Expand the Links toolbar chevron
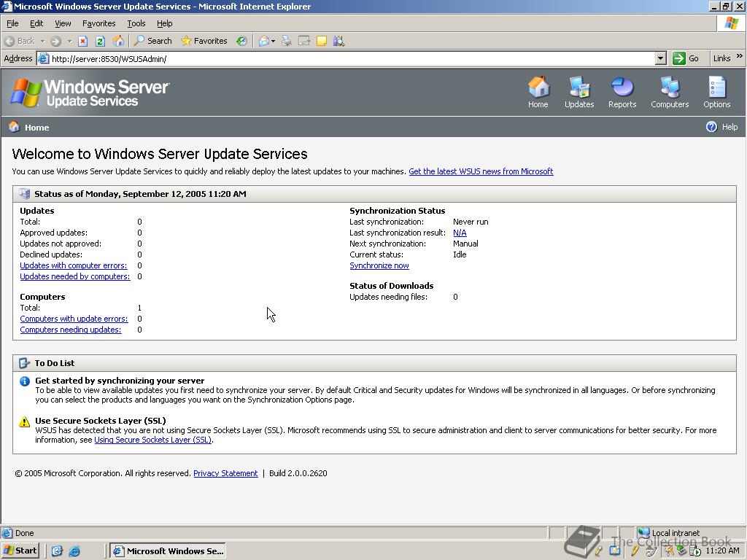The height and width of the screenshot is (560, 747). point(740,56)
